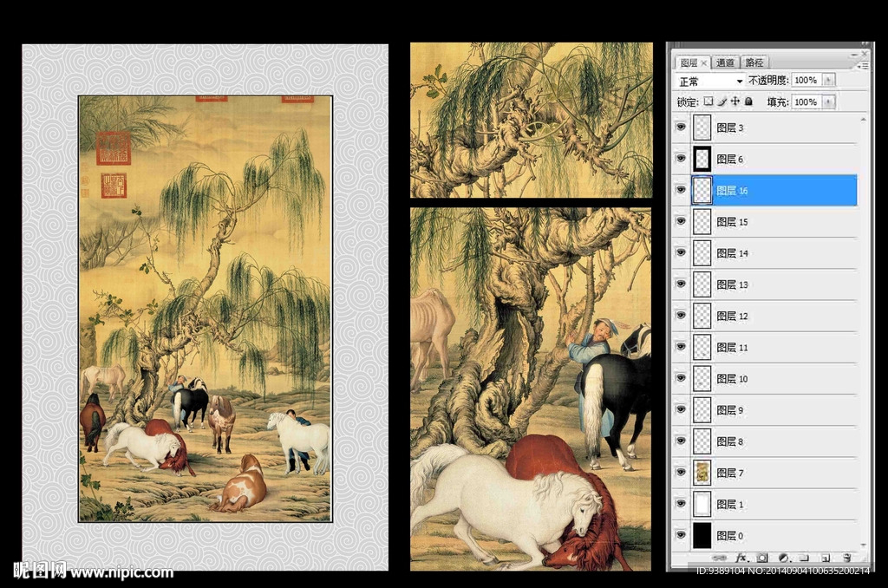888x588 pixels.
Task: Delete layer with trash icon
Action: tap(846, 558)
